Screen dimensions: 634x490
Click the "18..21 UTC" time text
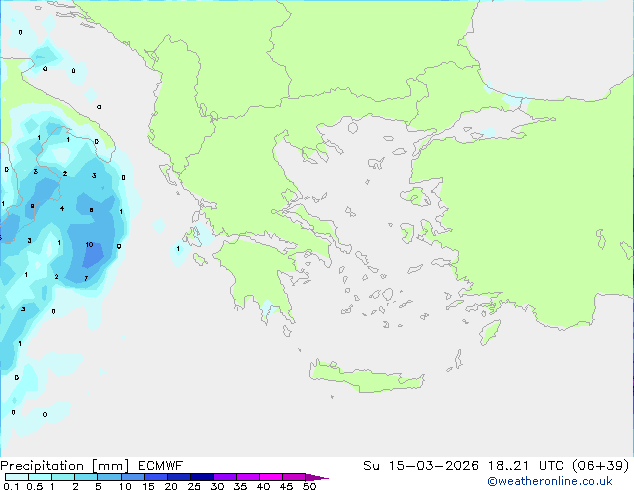coord(527,466)
